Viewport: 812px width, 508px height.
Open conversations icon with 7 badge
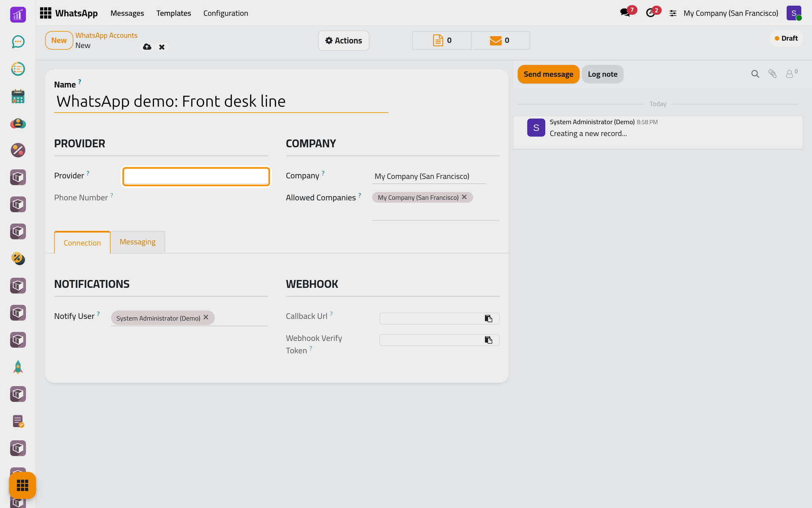625,13
